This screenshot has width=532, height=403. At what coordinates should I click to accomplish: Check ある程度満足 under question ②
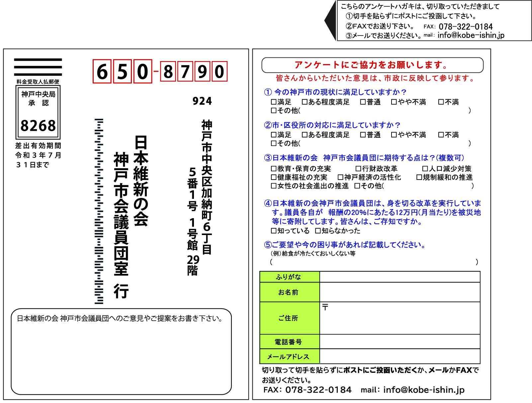[305, 135]
